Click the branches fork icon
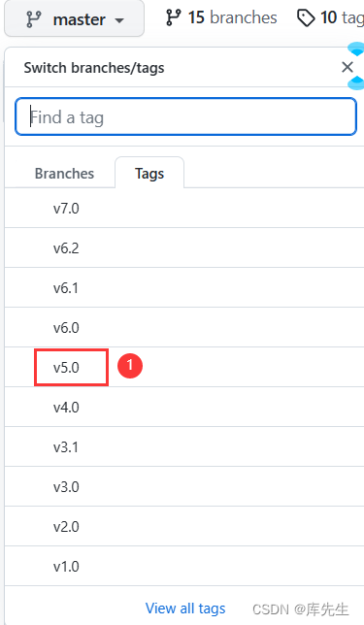364x625 pixels. click(174, 17)
